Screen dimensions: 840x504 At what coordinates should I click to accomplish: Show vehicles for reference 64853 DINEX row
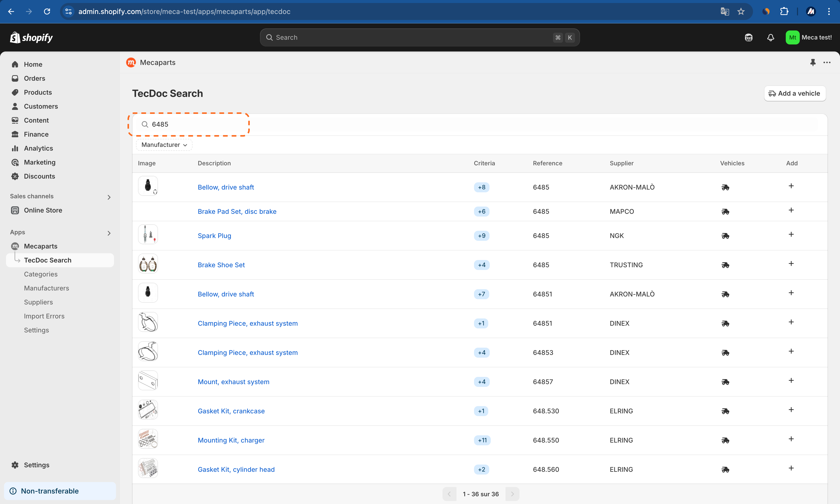coord(725,353)
